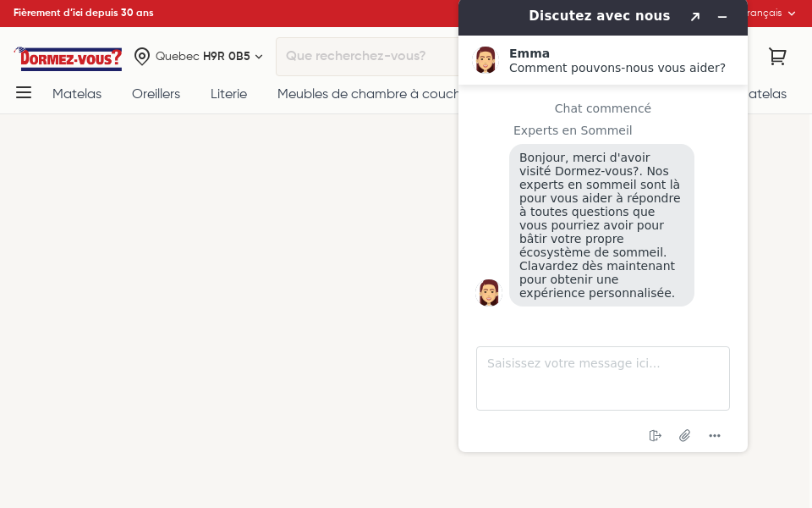Pop out the chat window

694,17
